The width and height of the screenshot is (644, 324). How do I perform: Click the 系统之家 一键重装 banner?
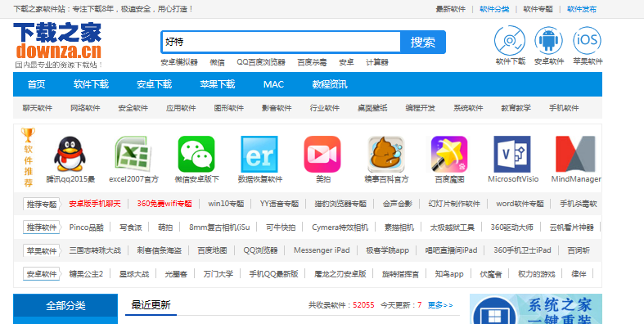pos(536,308)
